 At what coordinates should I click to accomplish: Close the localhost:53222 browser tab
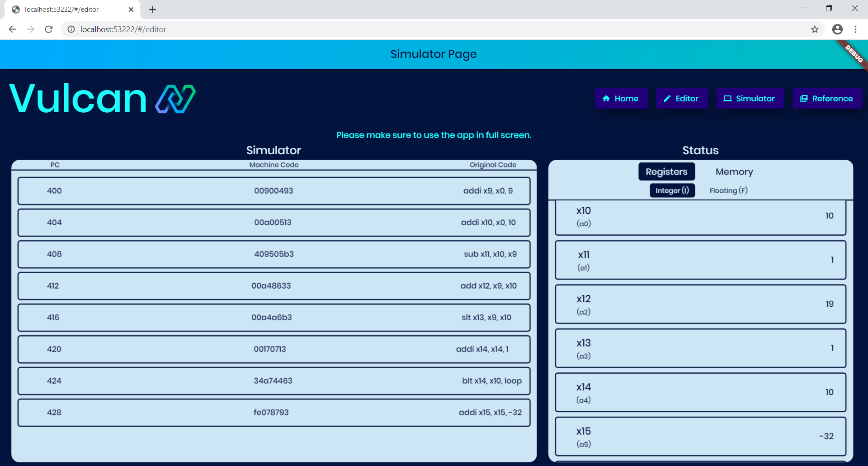[131, 10]
